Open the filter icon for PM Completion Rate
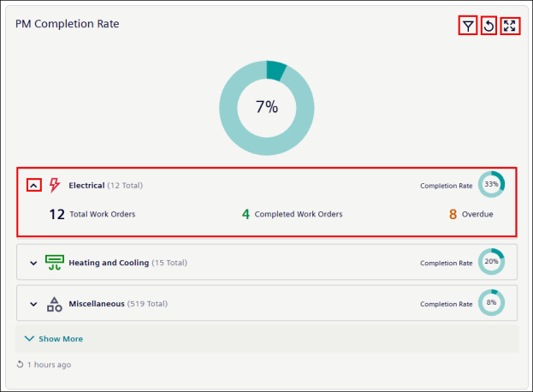 click(x=468, y=26)
